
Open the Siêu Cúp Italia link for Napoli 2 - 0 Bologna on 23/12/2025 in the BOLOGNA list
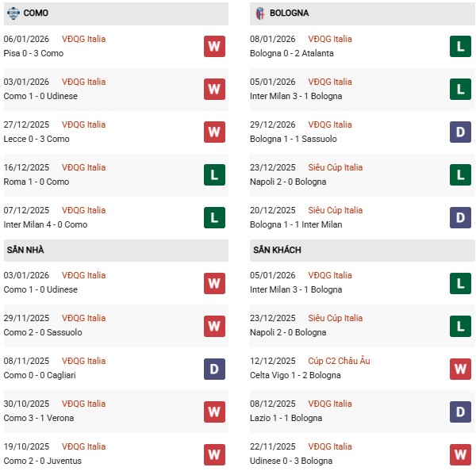[332, 167]
